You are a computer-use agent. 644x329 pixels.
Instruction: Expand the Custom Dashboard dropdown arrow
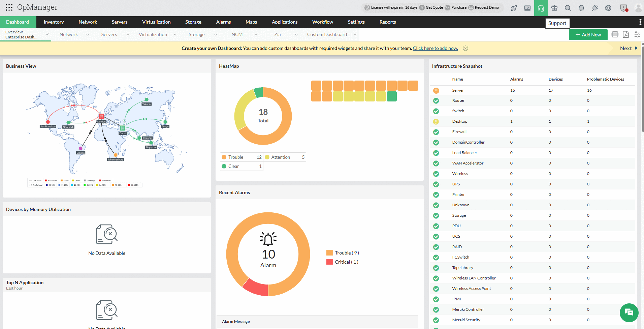[355, 34]
